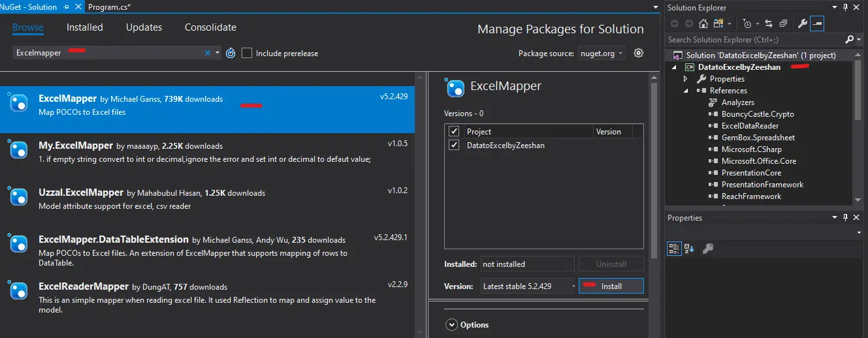Click the Uzzal.ExcelMapper package icon
Viewport: 868px width, 338px height.
click(x=18, y=196)
